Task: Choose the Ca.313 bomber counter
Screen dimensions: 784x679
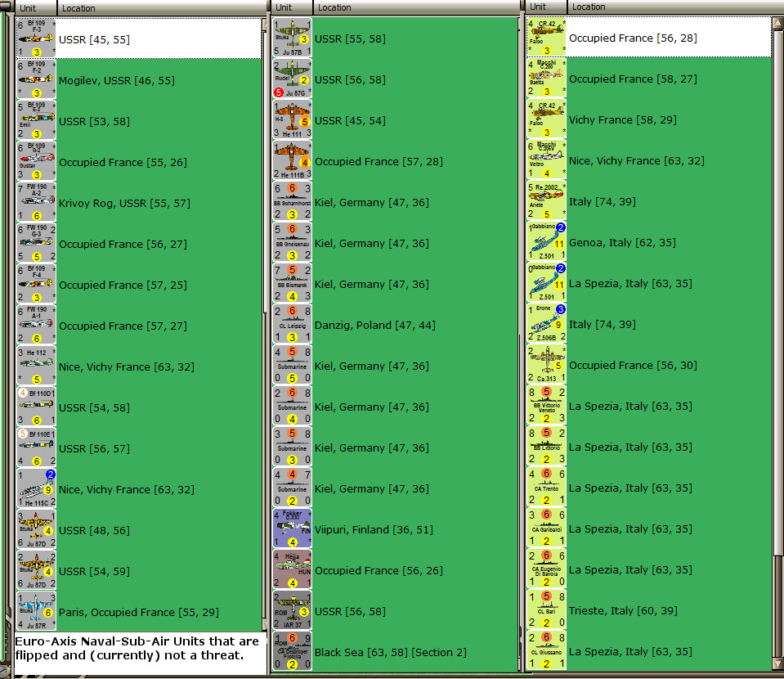Action: 546,364
